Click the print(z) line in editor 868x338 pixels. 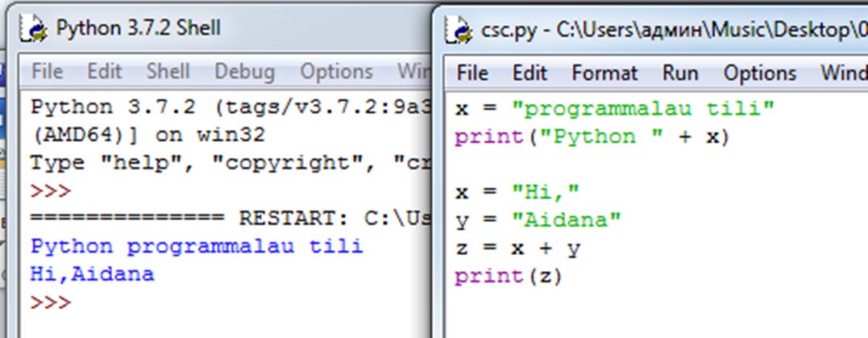coord(509,277)
